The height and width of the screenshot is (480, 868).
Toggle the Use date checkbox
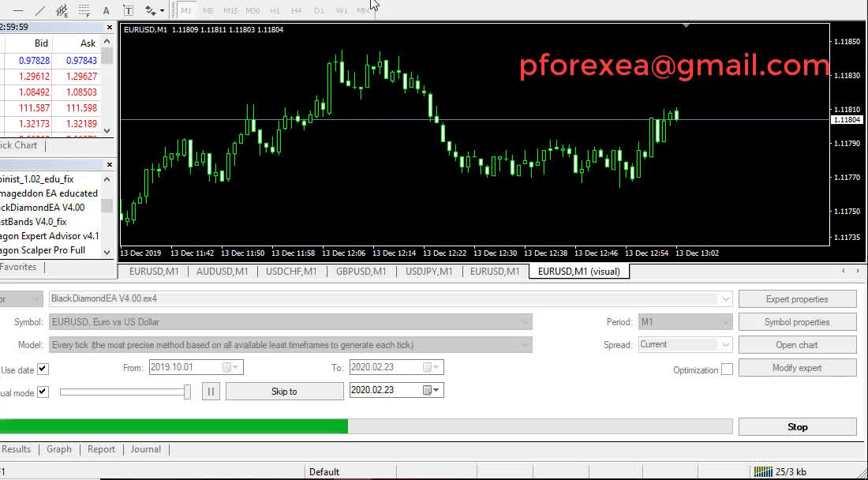(x=43, y=369)
